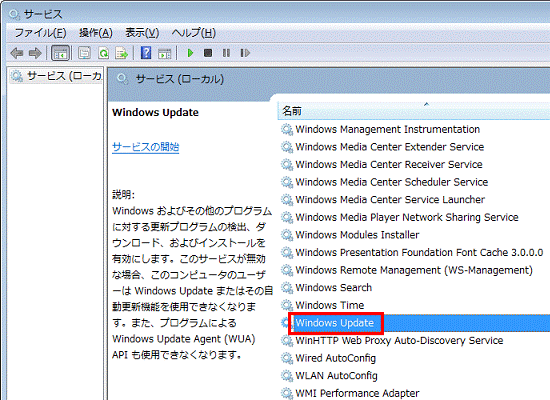The image size is (550, 400).
Task: Click the Export List toolbar icon
Action: [121, 53]
